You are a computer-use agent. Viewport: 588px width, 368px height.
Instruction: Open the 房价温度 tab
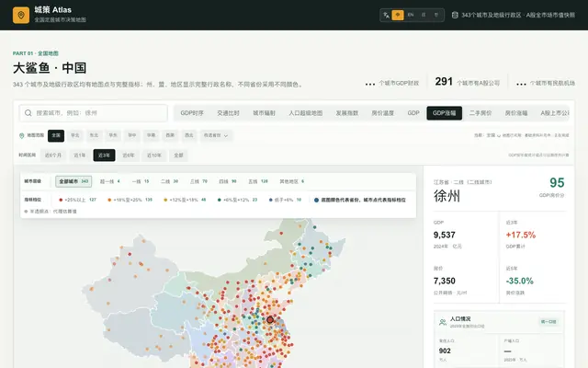coord(383,112)
